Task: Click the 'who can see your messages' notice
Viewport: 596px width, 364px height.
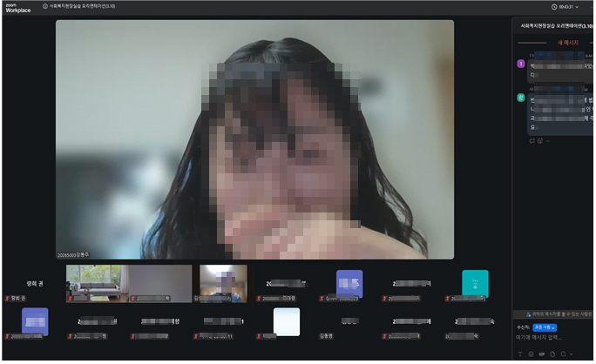Action: 558,313
